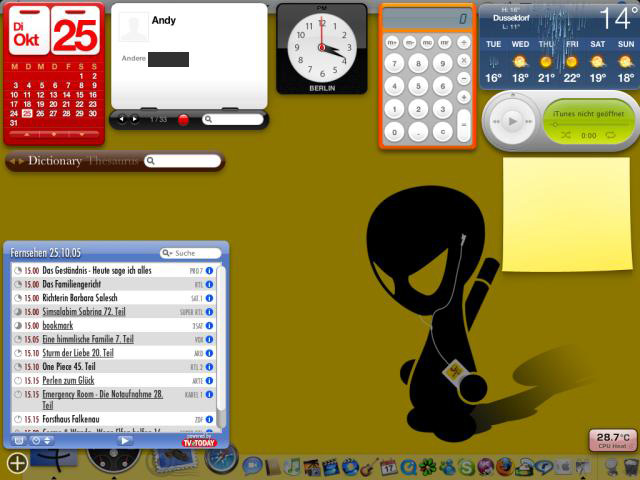The image size is (640, 480).
Task: Open the green ICQ flower icon
Action: pos(428,467)
